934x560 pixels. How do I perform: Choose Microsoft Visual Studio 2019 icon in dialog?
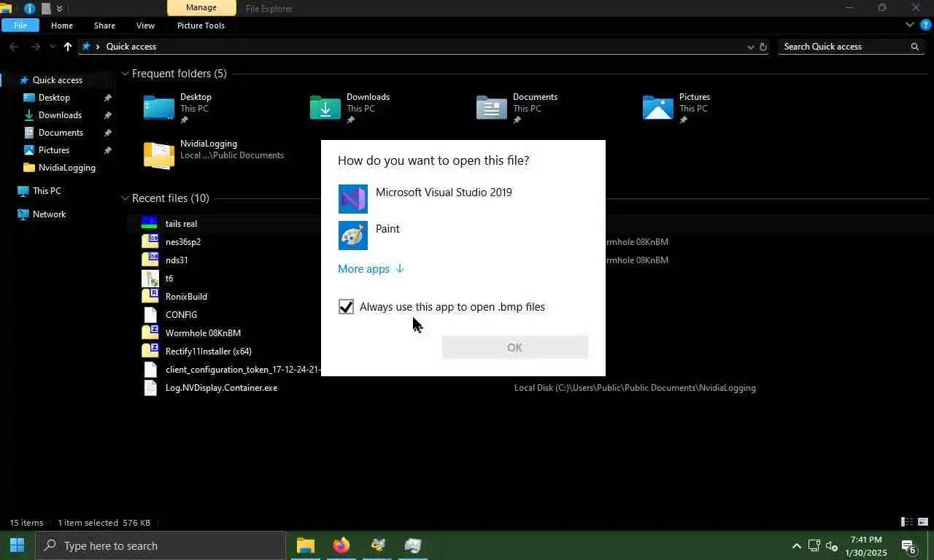tap(353, 199)
